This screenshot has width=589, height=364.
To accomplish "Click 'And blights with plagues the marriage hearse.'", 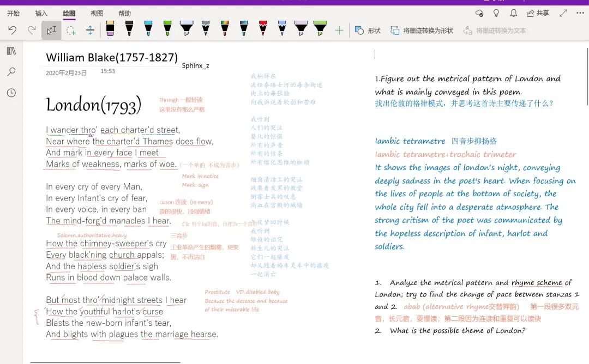I will tap(132, 334).
